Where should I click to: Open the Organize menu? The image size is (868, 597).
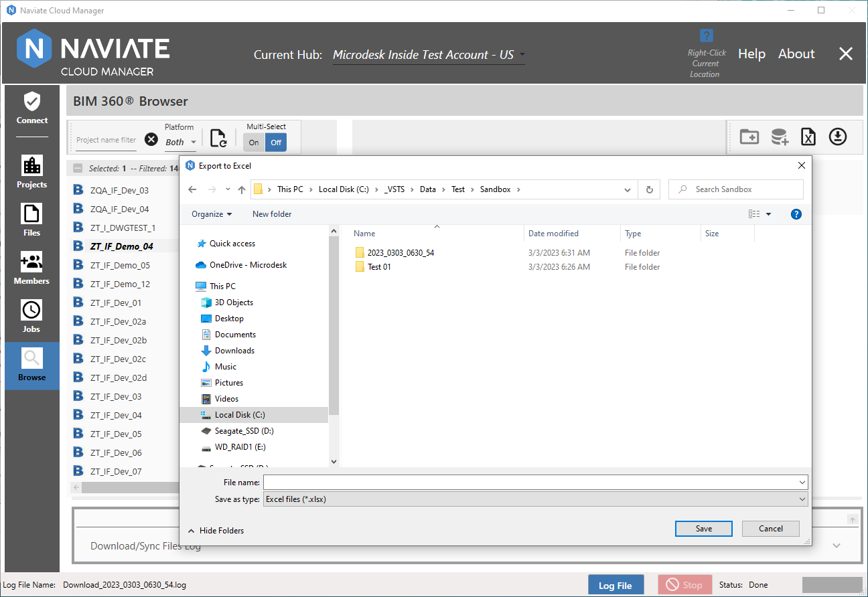click(x=212, y=214)
